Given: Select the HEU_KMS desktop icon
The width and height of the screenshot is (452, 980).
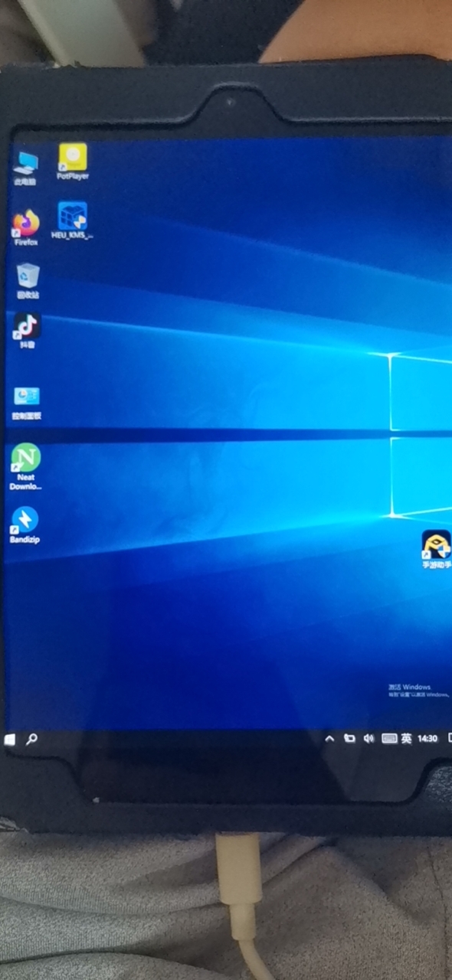Looking at the screenshot, I should [73, 221].
